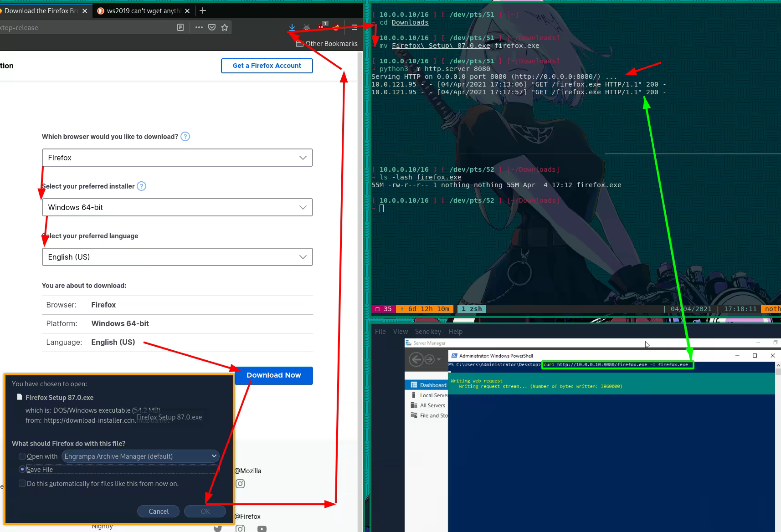Open the Firefox downloads arrow icon
This screenshot has width=781, height=532.
coord(292,27)
